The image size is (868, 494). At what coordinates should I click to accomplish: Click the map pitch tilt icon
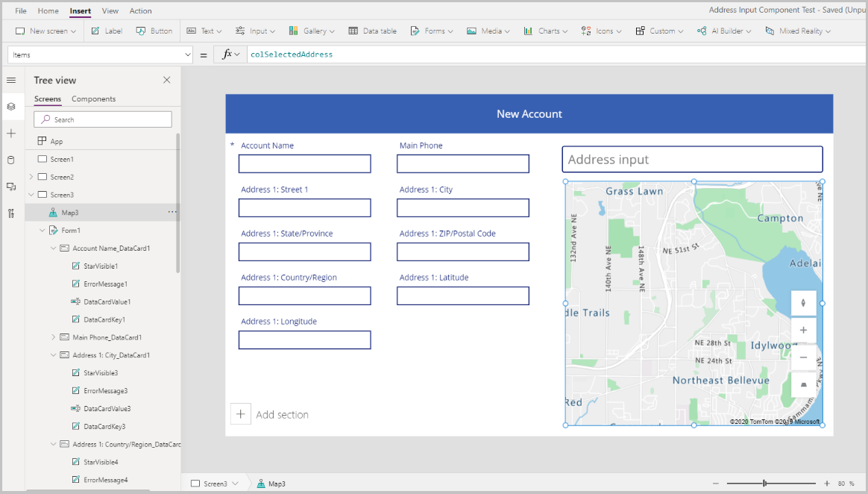pyautogui.click(x=803, y=385)
